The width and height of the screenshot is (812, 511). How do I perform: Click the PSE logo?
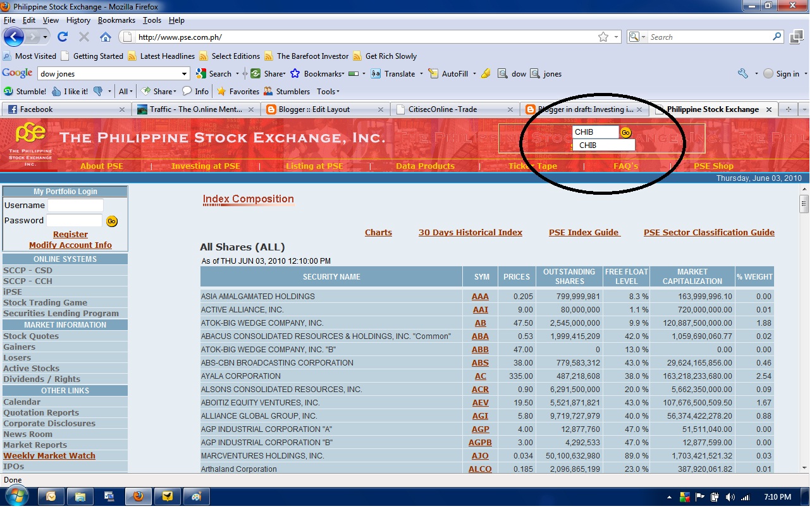(30, 144)
